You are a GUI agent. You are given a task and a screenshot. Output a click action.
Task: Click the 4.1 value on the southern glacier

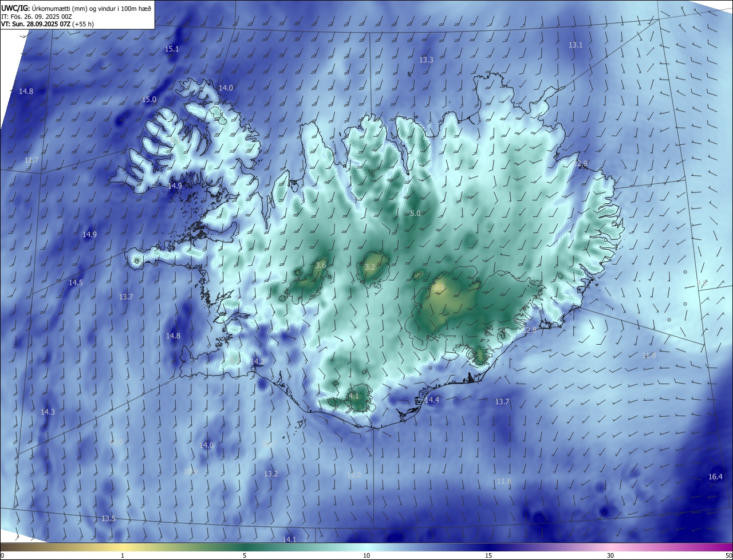point(353,396)
